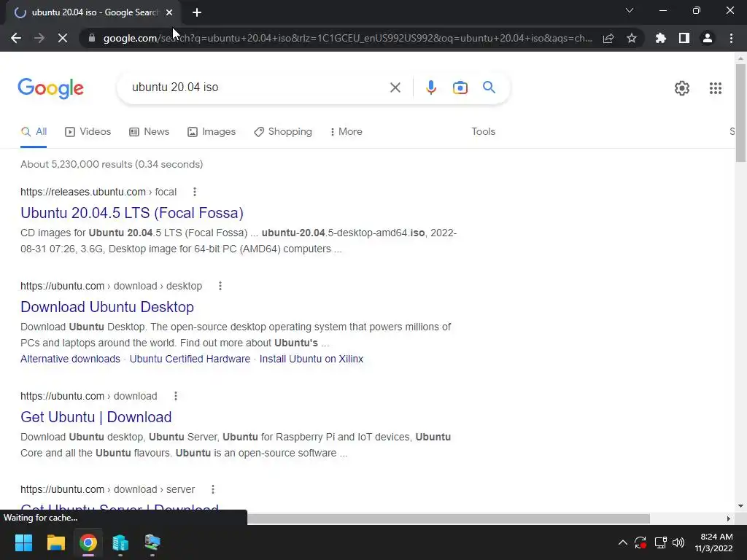Close the ubuntu 20.04 iso tab
This screenshot has width=747, height=560.
[x=169, y=12]
